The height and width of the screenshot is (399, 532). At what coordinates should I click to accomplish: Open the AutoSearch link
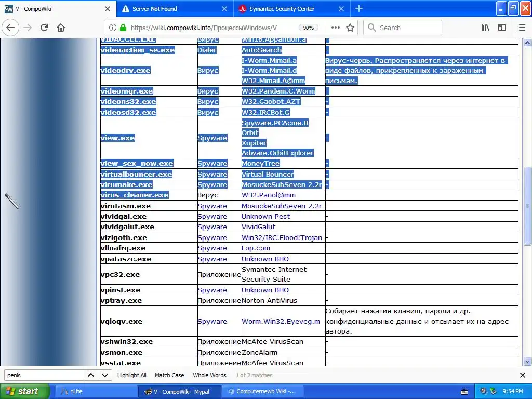pos(262,50)
